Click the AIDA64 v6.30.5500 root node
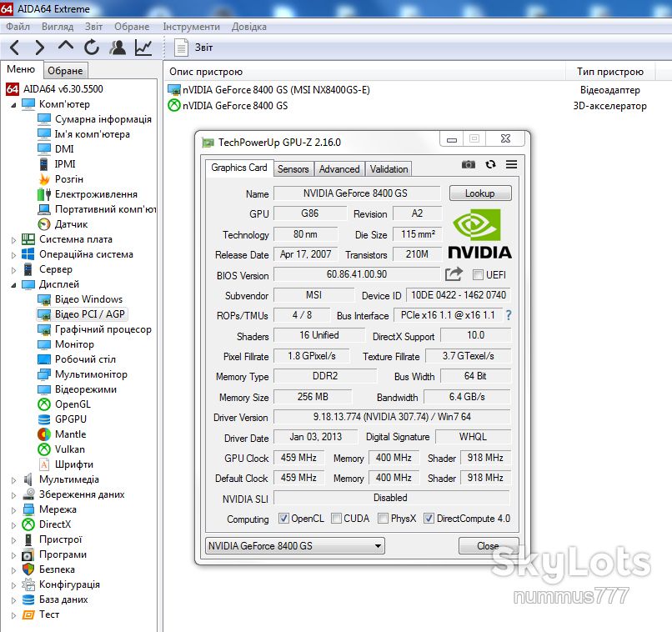Viewport: 672px width, 632px height. point(55,89)
